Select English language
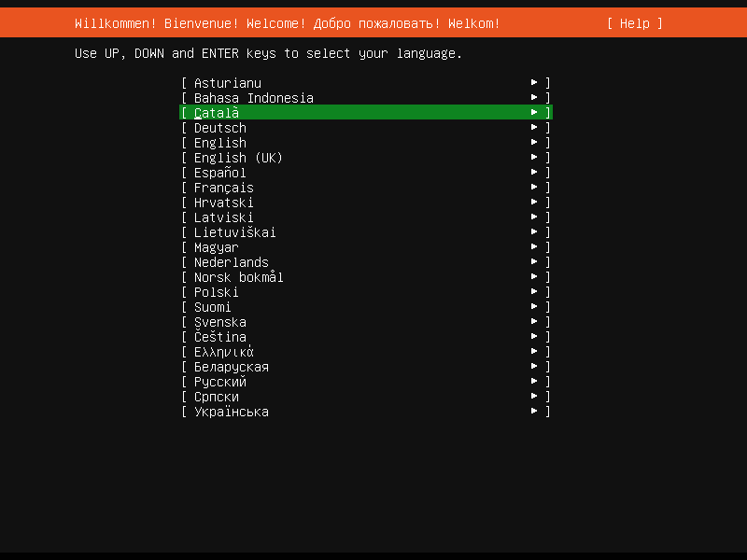Screen dimensions: 747x560 [219, 143]
